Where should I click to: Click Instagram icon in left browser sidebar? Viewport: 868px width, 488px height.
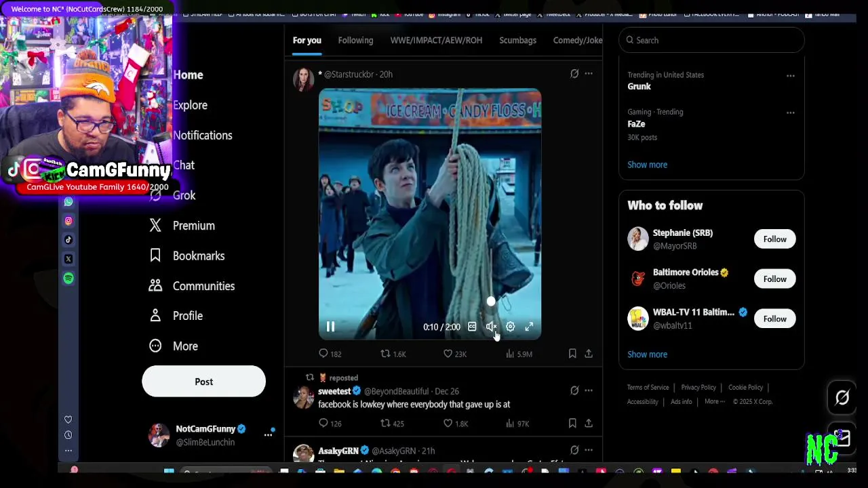click(x=68, y=221)
